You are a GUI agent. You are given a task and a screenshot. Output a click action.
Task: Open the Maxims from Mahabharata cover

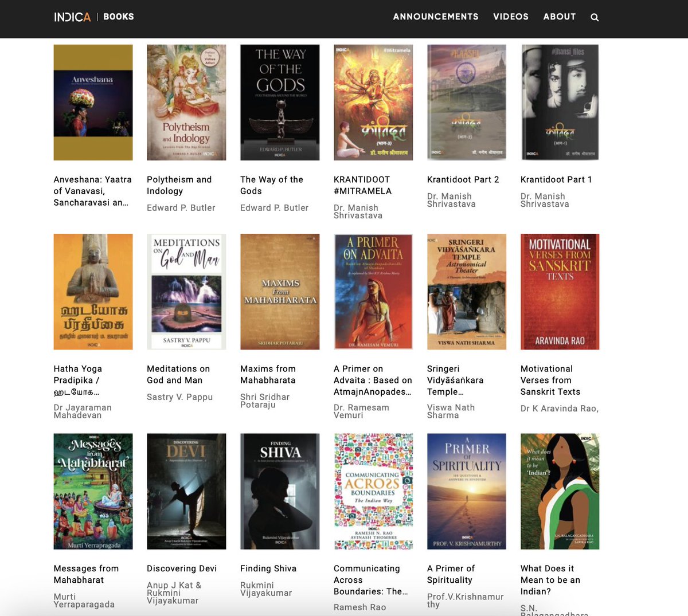280,292
